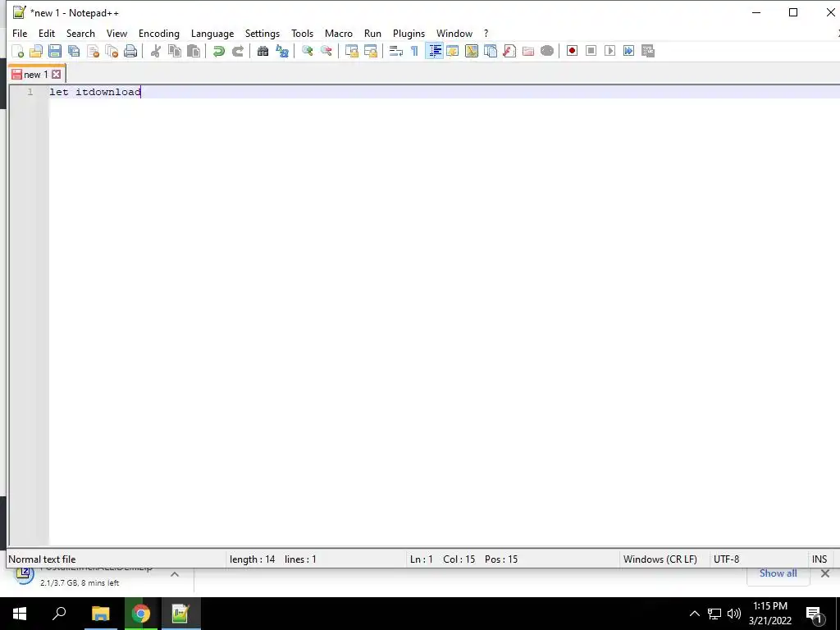Click the Save All toolbar icon
The height and width of the screenshot is (630, 840).
tap(74, 51)
